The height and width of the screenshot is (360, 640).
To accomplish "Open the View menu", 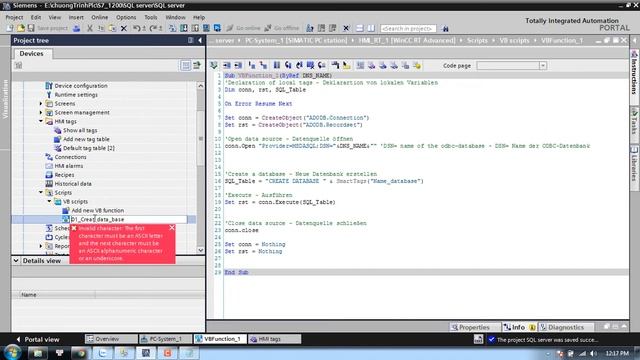I will (x=55, y=17).
